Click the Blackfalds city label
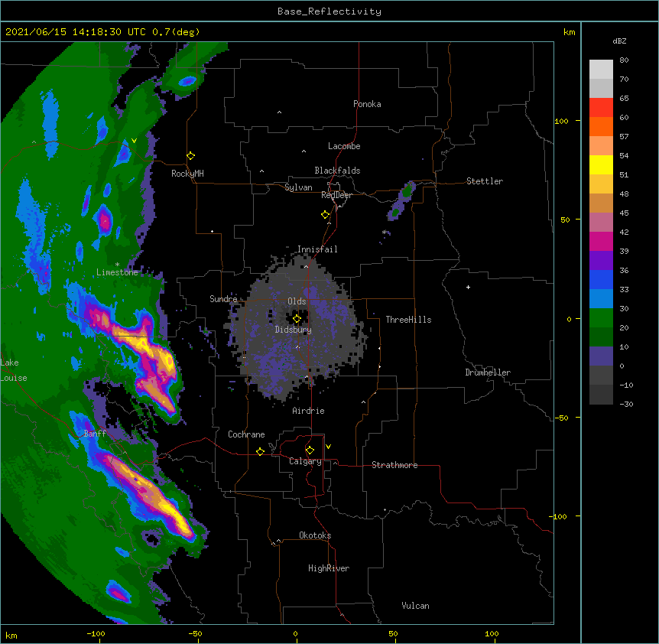 tap(337, 171)
